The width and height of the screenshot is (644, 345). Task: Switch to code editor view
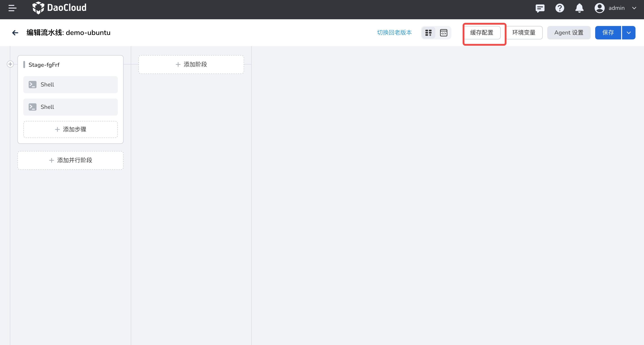[x=444, y=33]
